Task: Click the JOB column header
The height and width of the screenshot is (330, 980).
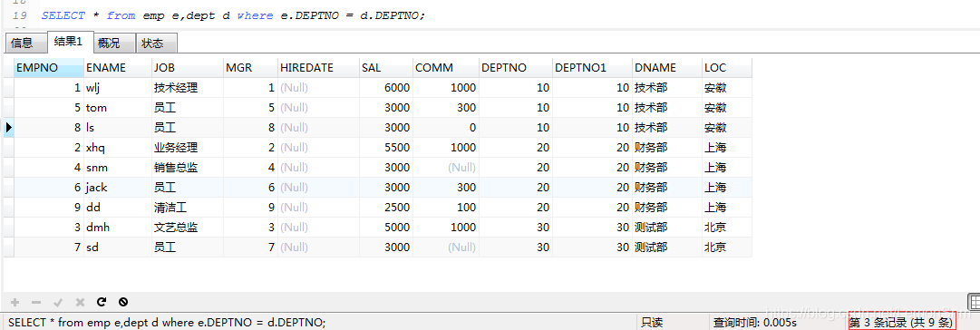Action: (x=188, y=67)
